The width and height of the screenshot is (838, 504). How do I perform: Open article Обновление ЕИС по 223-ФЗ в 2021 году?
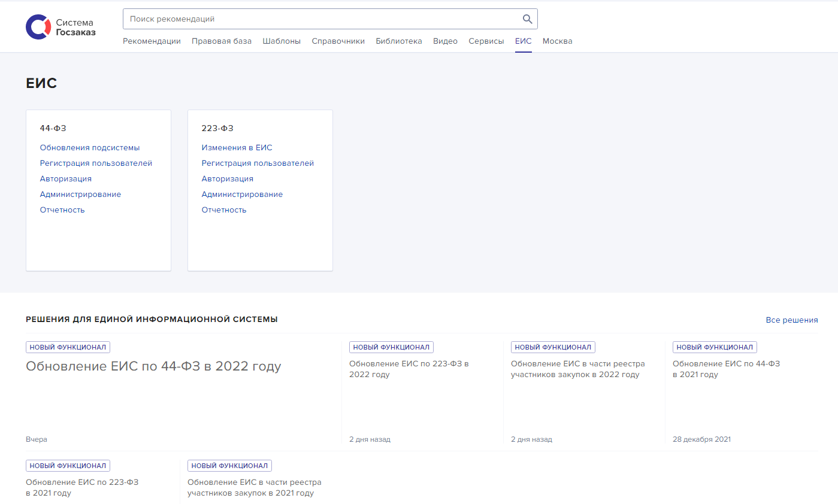tap(82, 488)
